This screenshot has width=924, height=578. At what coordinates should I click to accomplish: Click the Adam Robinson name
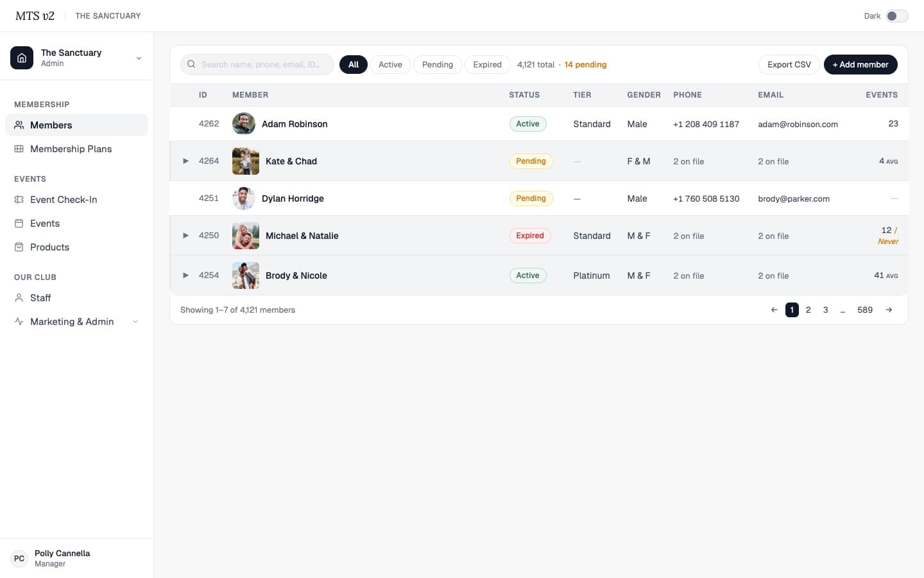pos(295,124)
